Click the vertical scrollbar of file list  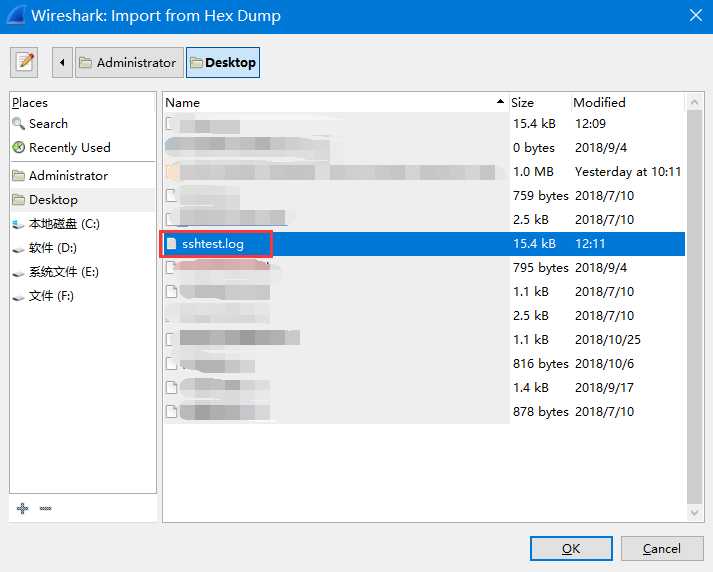tap(695, 300)
